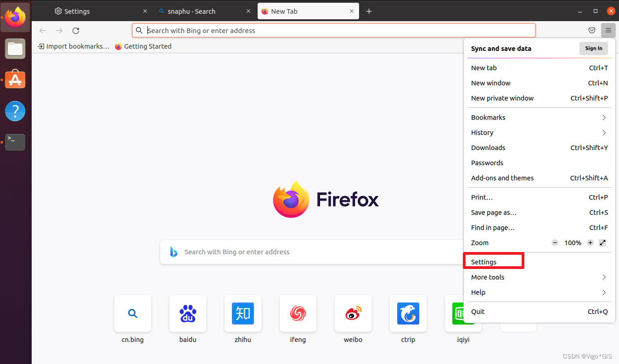This screenshot has width=619, height=364.
Task: Open baidu shortcut tile
Action: 188,314
